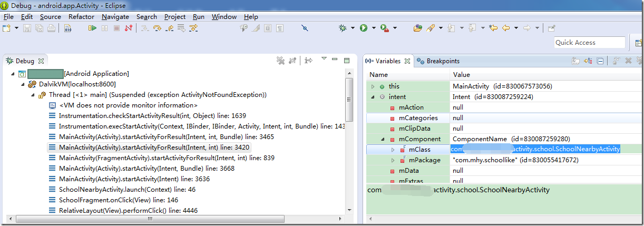The width and height of the screenshot is (644, 226).
Task: Click the Last Edit Location icon
Action: pyautogui.click(x=493, y=28)
